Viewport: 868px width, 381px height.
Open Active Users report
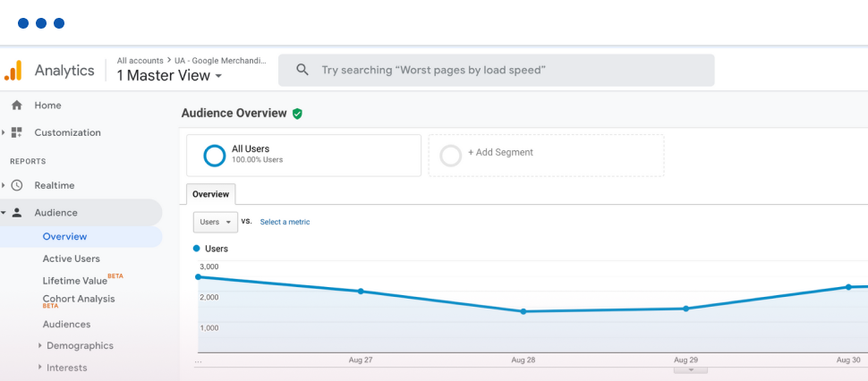(72, 258)
